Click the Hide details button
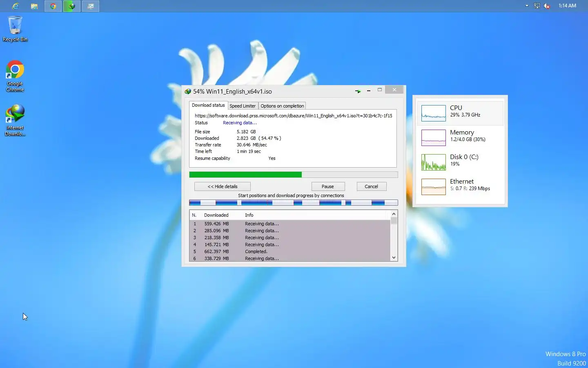This screenshot has width=588, height=368. click(x=223, y=186)
